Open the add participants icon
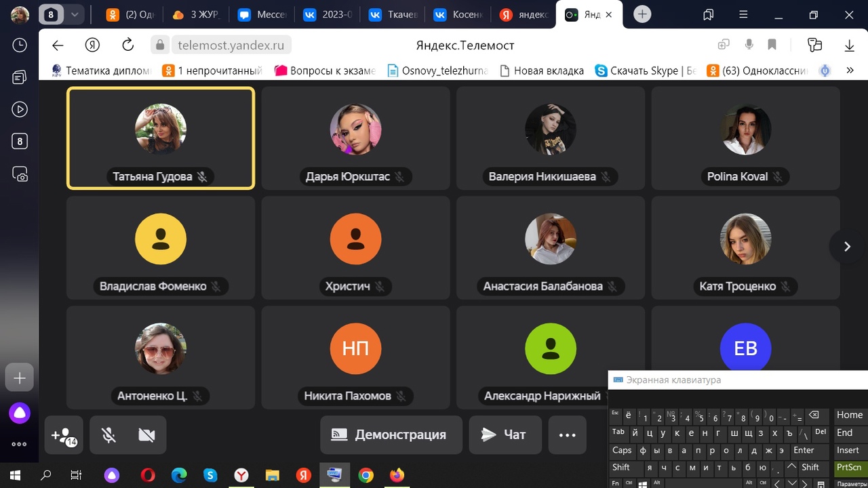The width and height of the screenshot is (868, 488). (64, 435)
